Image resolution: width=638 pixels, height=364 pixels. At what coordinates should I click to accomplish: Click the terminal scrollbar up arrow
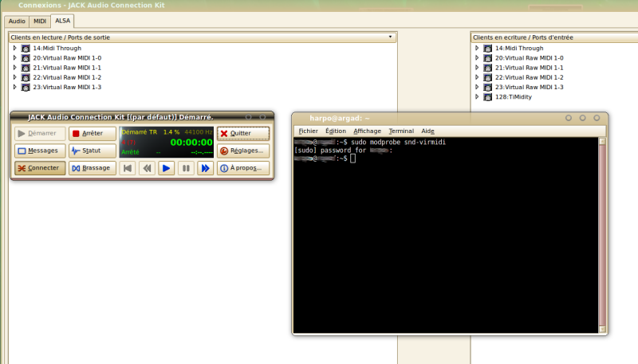click(602, 141)
